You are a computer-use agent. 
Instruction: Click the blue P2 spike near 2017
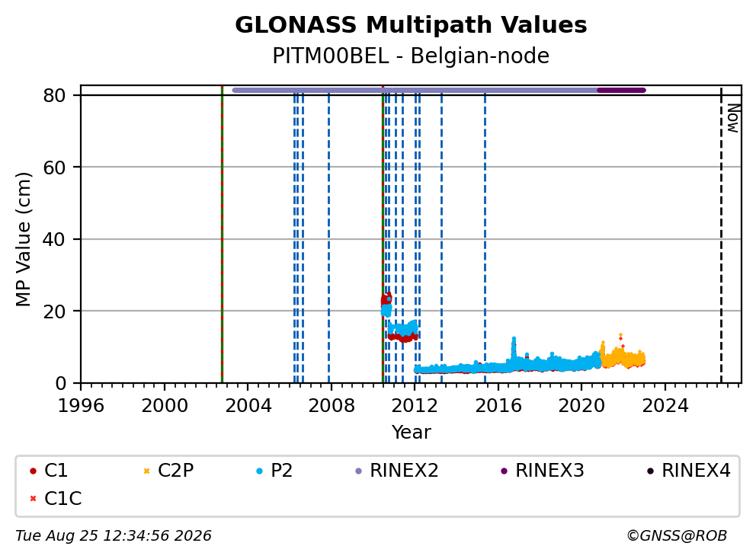point(514,350)
